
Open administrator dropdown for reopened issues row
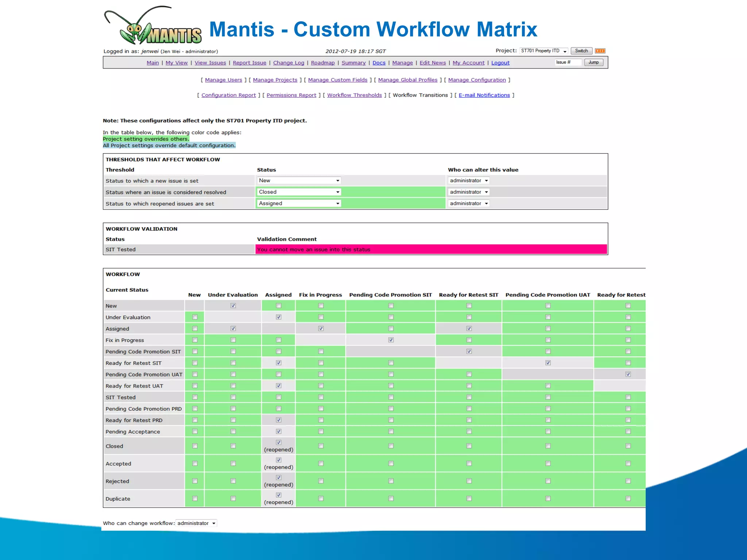pyautogui.click(x=469, y=203)
